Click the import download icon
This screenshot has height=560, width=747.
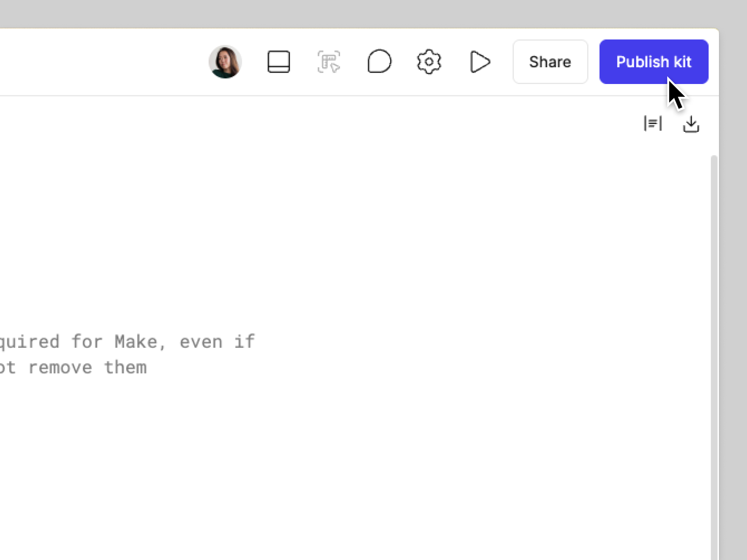(x=691, y=124)
